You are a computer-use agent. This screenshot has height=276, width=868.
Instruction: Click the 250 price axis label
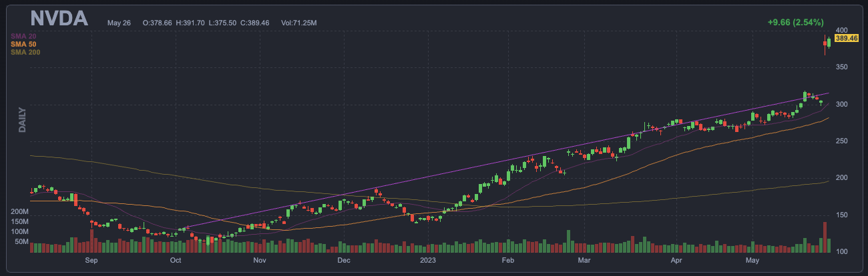coord(841,141)
